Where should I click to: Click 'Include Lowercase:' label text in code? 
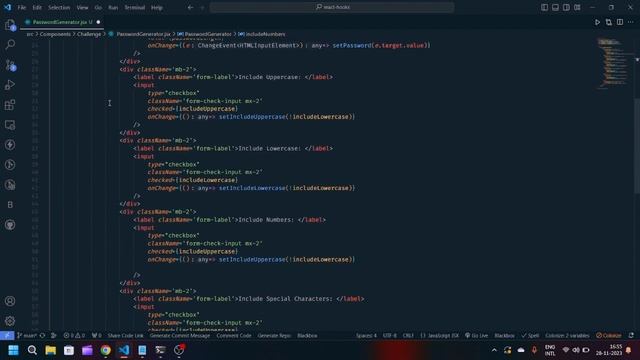tap(269, 149)
